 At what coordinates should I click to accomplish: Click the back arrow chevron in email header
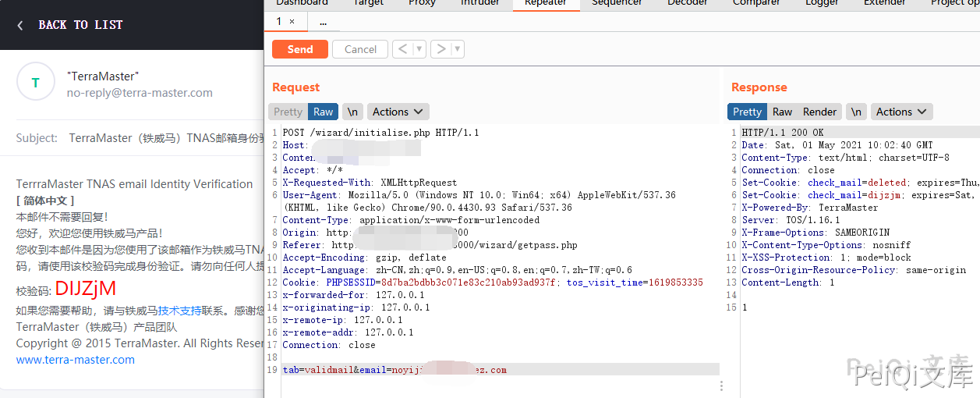(x=20, y=25)
